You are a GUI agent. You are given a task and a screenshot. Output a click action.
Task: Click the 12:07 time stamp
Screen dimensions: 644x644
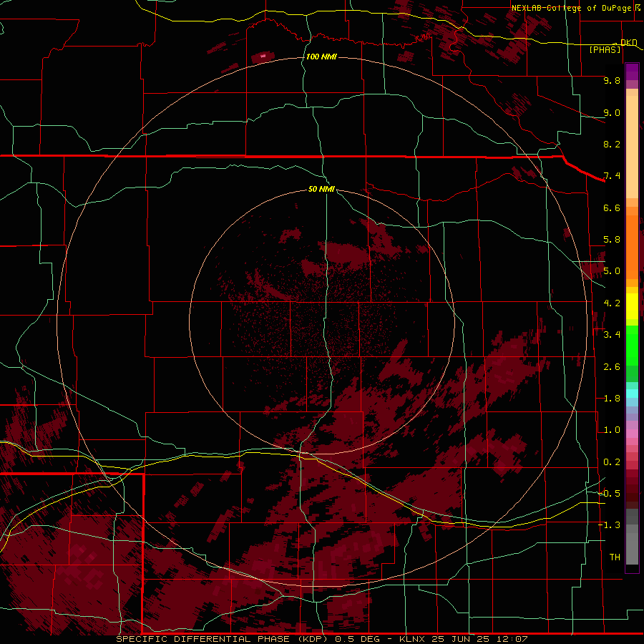click(513, 639)
